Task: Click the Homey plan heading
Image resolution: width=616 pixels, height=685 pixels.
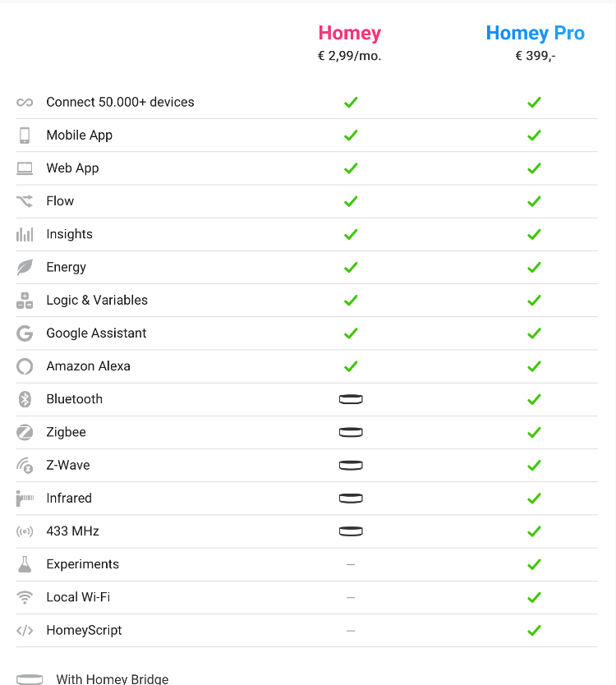Action: point(350,34)
